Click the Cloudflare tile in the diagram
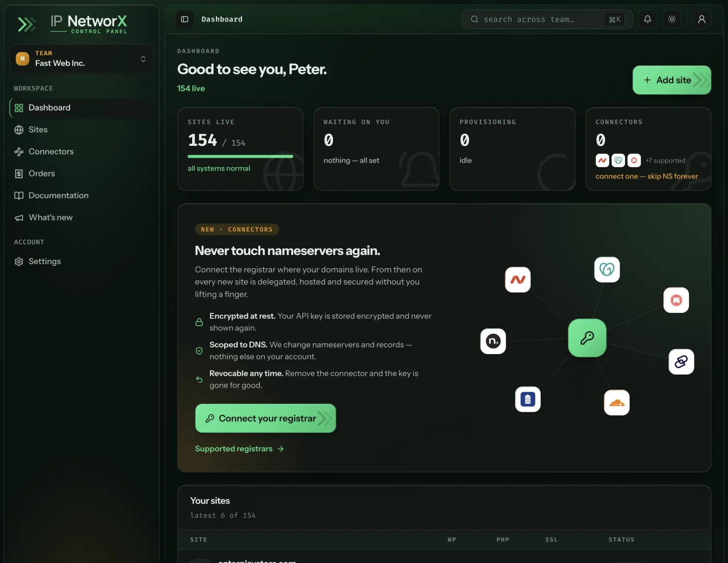This screenshot has width=728, height=563. 617,403
